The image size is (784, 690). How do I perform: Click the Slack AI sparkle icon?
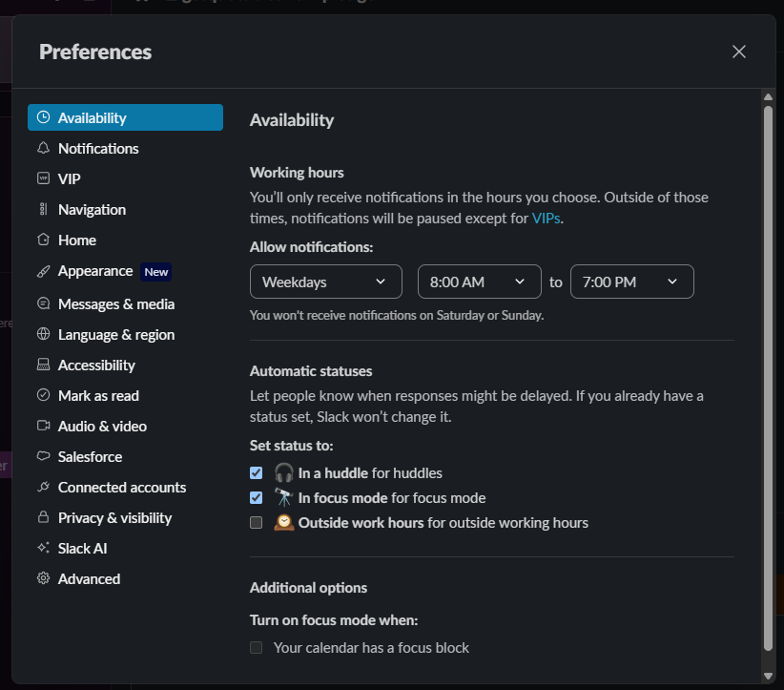coord(44,548)
